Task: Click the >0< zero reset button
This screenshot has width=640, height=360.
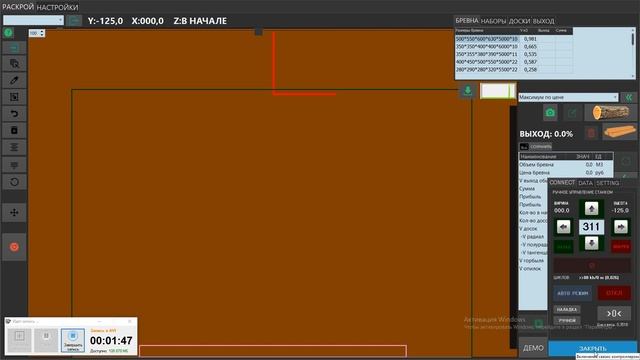Action: click(x=614, y=313)
